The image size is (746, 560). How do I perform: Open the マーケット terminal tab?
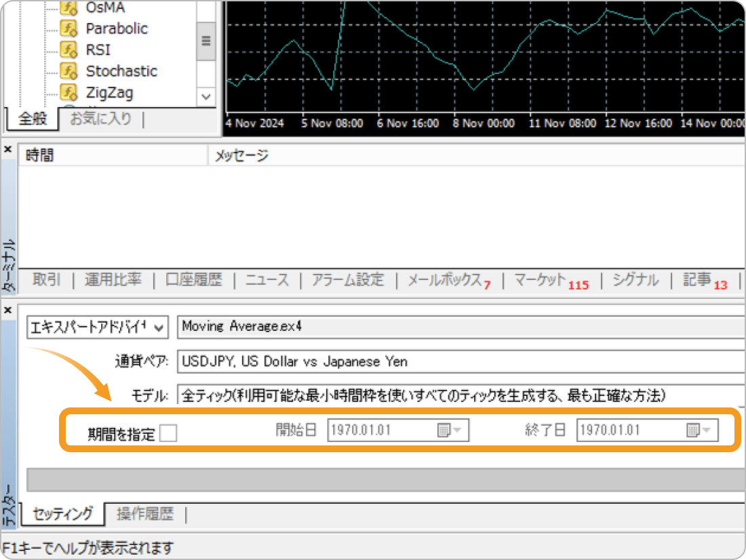click(x=551, y=280)
